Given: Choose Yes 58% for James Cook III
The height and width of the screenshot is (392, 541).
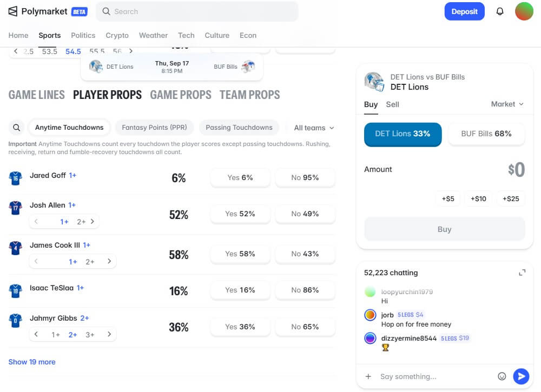Looking at the screenshot, I should click(240, 254).
